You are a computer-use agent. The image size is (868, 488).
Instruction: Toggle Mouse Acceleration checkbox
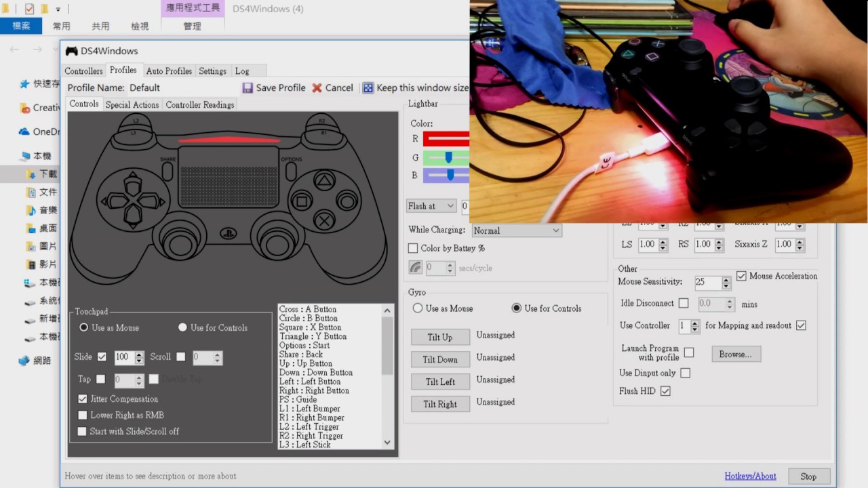741,276
